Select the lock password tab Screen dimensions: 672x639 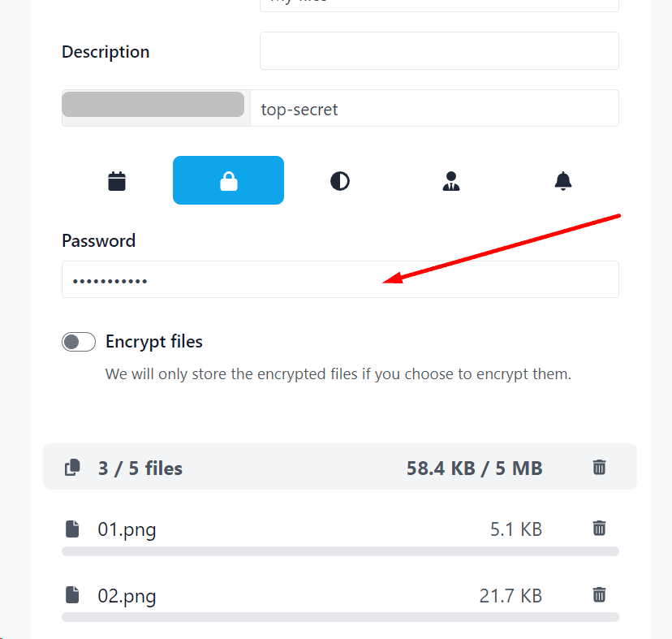[x=228, y=180]
